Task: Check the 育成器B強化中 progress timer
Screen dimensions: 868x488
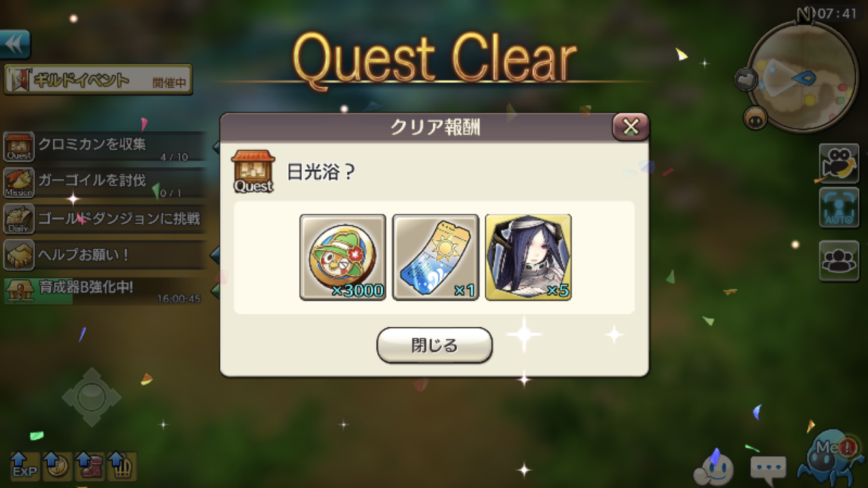Action: [x=105, y=291]
